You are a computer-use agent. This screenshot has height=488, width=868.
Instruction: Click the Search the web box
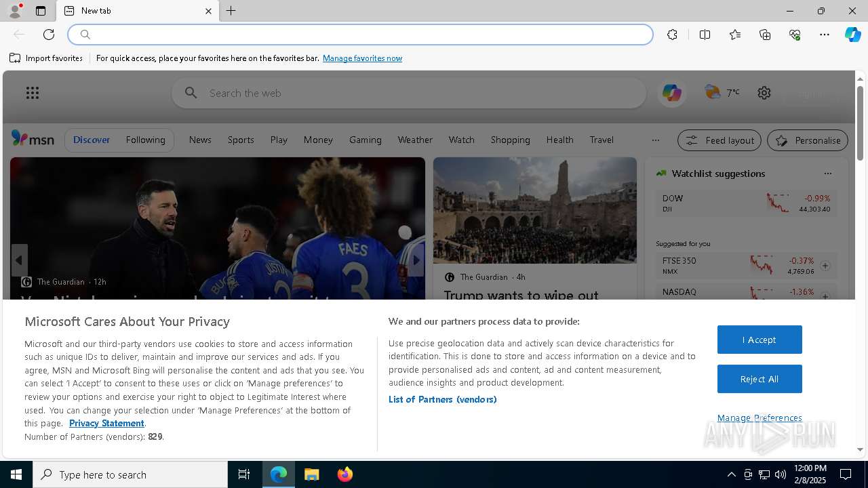pyautogui.click(x=409, y=93)
